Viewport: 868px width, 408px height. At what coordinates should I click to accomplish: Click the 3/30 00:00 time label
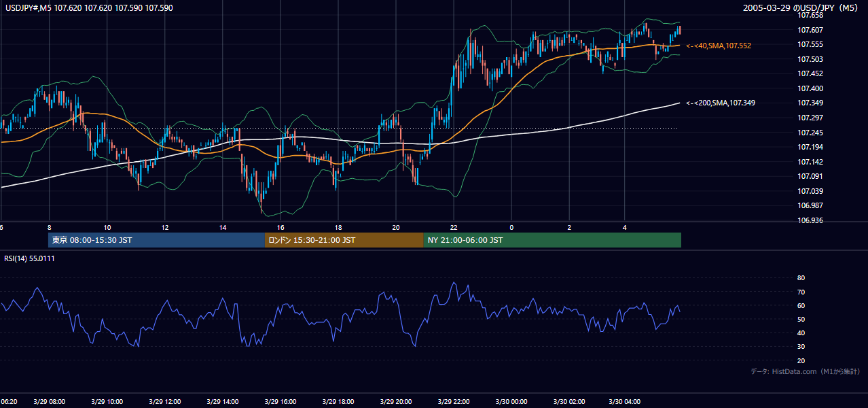pyautogui.click(x=511, y=401)
